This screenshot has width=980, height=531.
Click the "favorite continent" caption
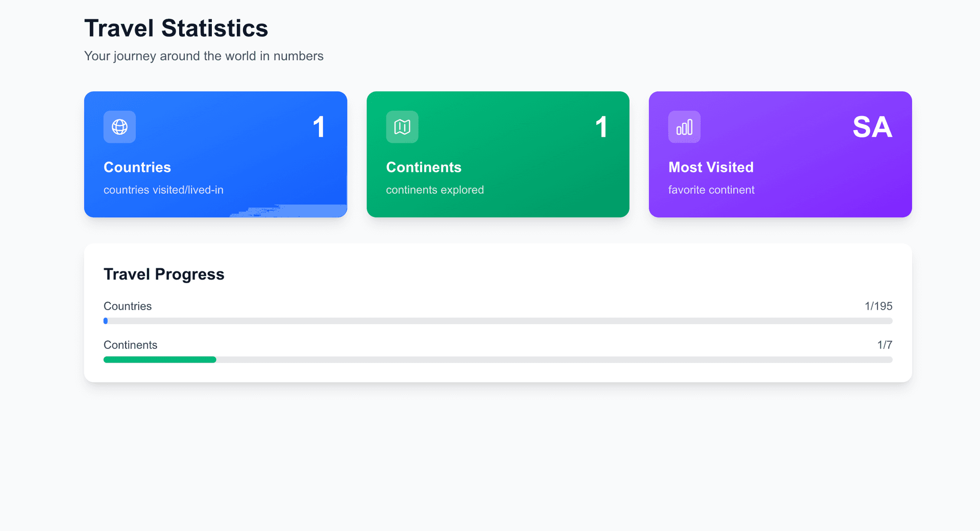point(711,190)
